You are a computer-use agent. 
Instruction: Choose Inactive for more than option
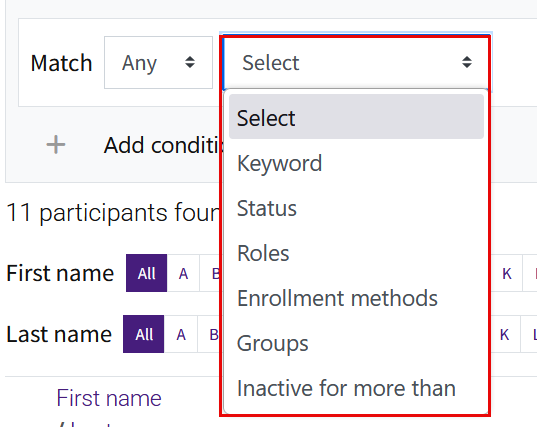pos(356,388)
